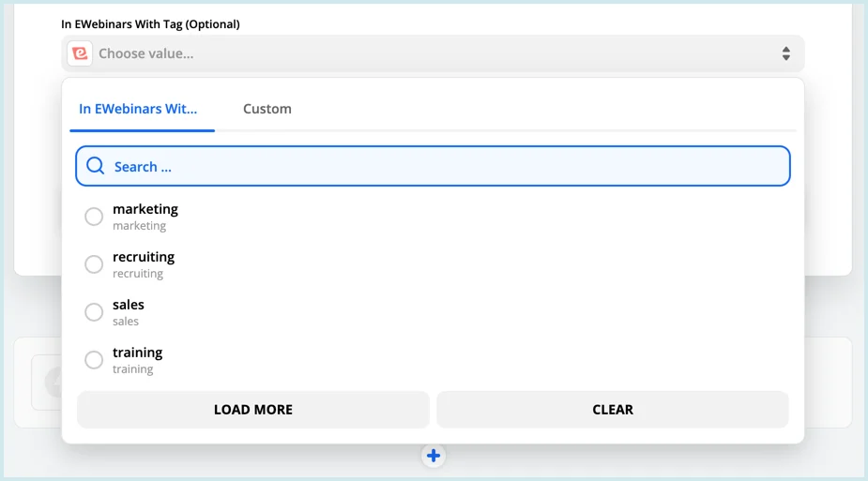The image size is (868, 481).
Task: Click the gray 'recruiting' subtitle text
Action: click(x=138, y=274)
